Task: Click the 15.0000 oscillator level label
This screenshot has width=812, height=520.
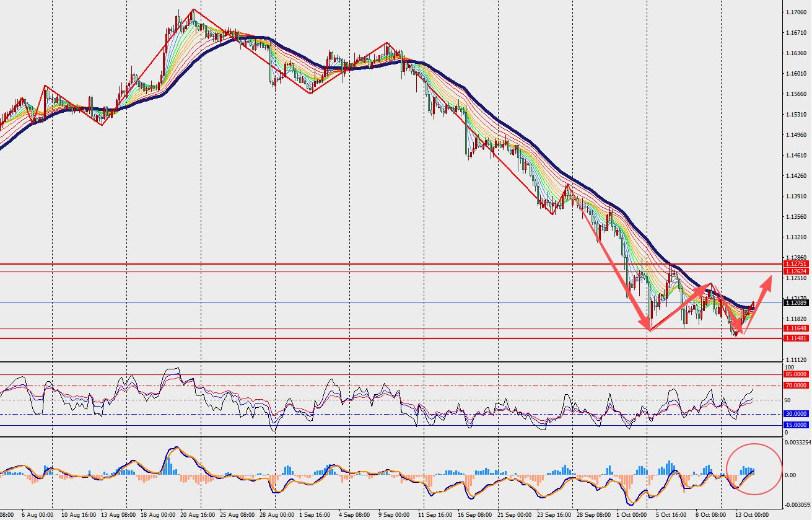Action: click(x=797, y=425)
